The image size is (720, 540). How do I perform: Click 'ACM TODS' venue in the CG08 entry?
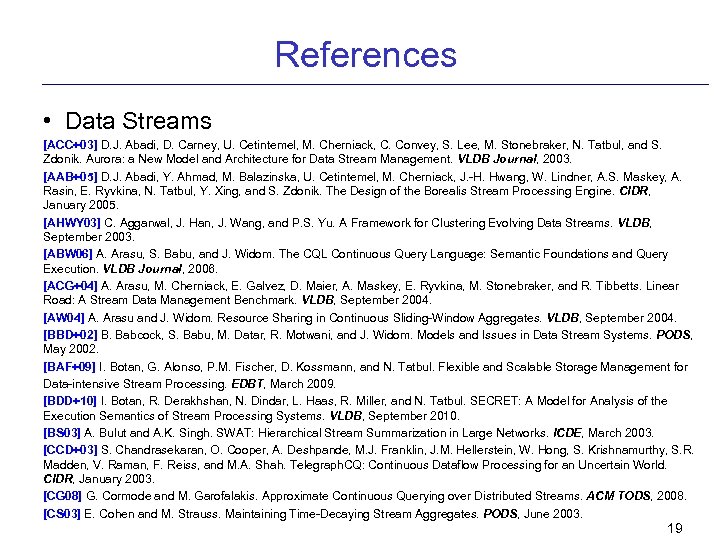pos(618,496)
